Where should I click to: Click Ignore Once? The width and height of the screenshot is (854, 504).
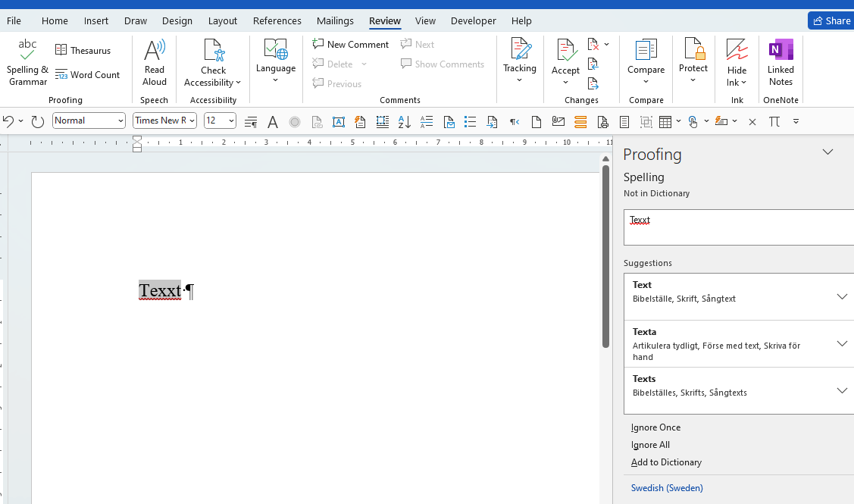[x=655, y=427]
